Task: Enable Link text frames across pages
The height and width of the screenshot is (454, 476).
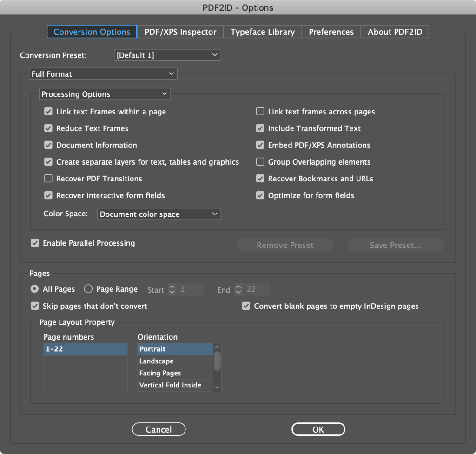Action: click(x=260, y=112)
